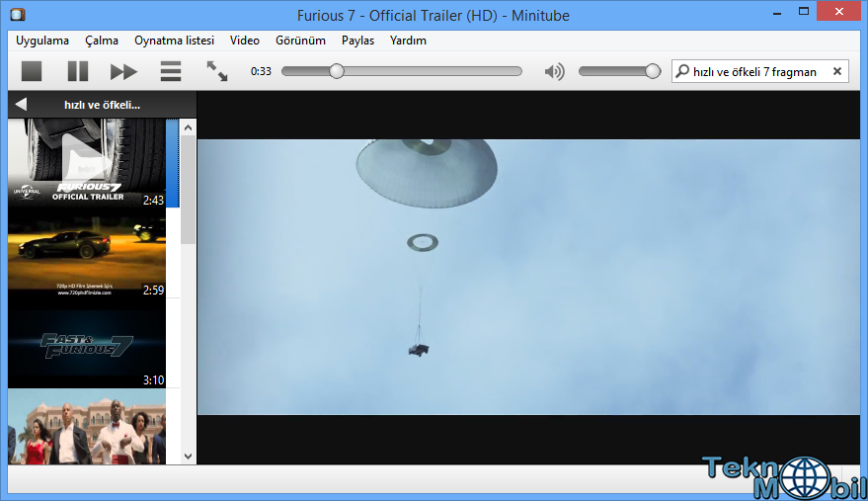The image size is (868, 501).
Task: Click playlist scrollbar down arrow
Action: (189, 457)
